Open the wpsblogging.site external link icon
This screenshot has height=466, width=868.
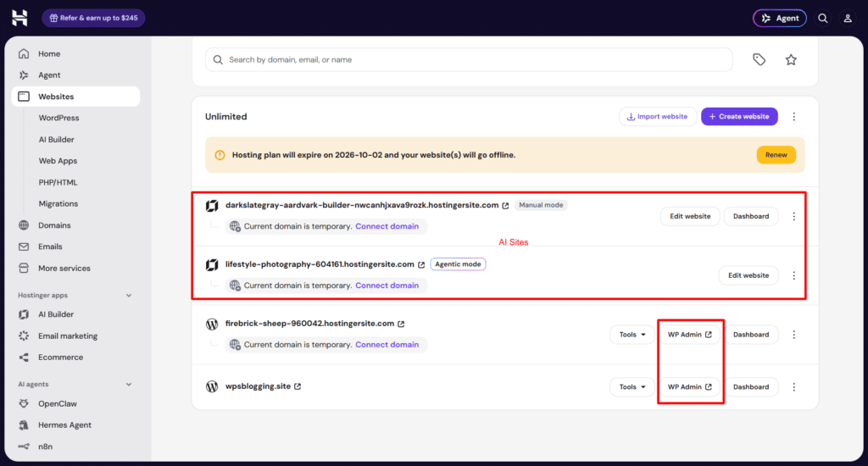click(298, 386)
